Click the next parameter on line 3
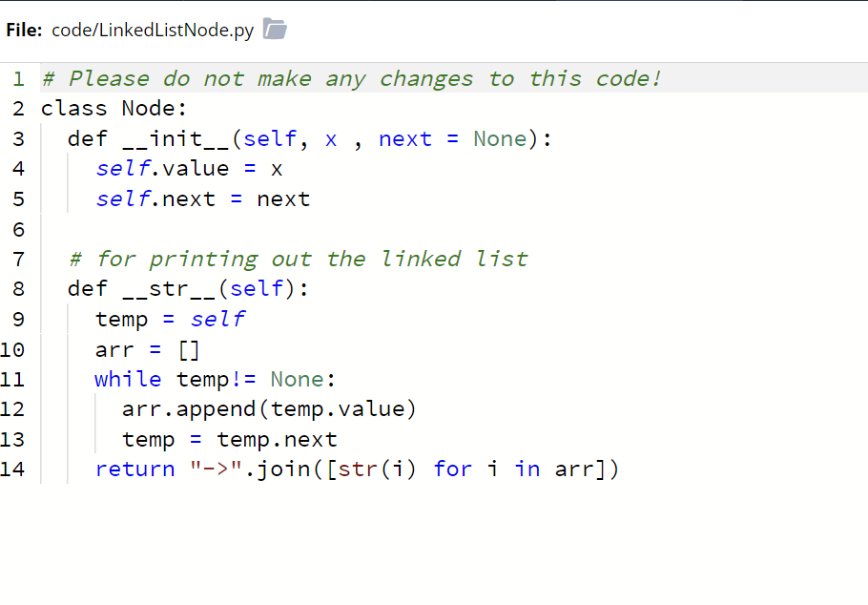Screen dimensions: 868x605 click(405, 138)
